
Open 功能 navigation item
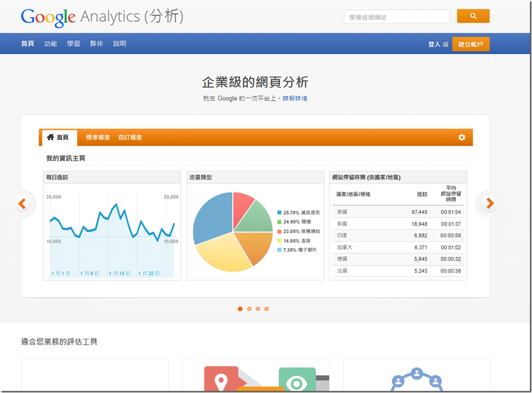51,43
